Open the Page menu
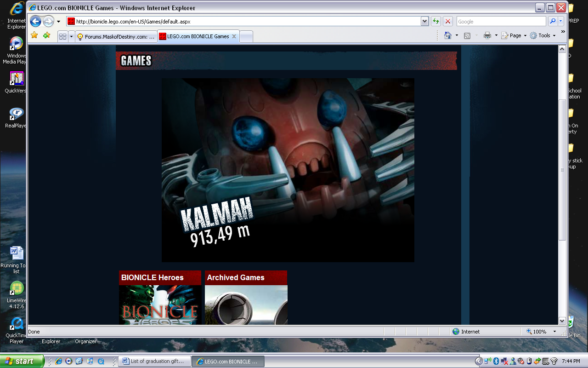Viewport: 588px width, 368px height. point(514,35)
